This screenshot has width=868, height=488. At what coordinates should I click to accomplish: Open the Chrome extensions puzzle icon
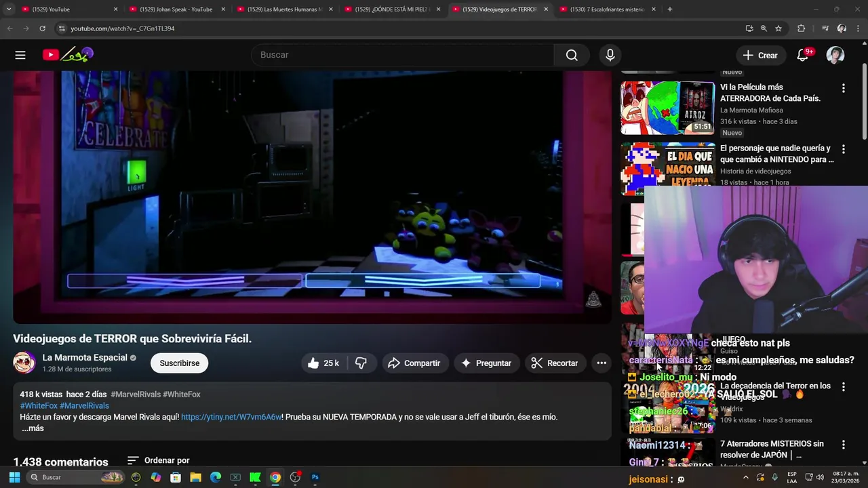click(x=801, y=28)
